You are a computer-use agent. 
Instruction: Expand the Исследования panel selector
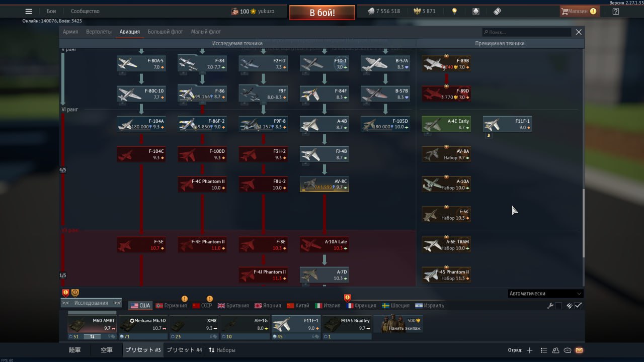coord(91,303)
